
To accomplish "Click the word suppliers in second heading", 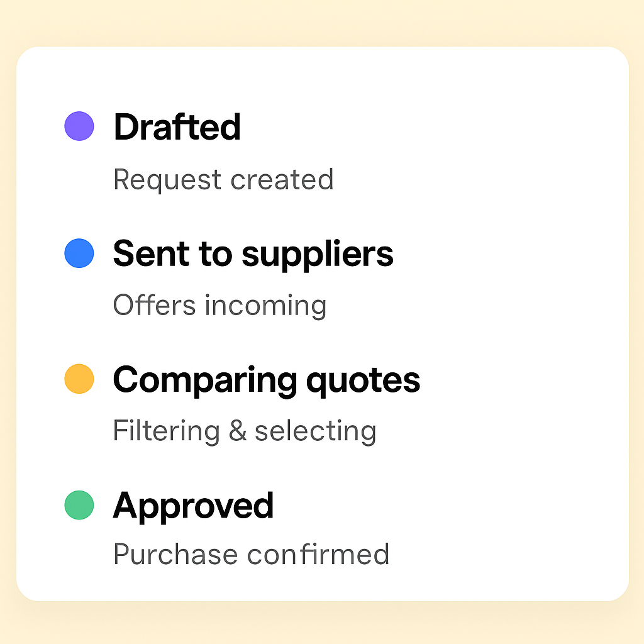I will tap(318, 255).
